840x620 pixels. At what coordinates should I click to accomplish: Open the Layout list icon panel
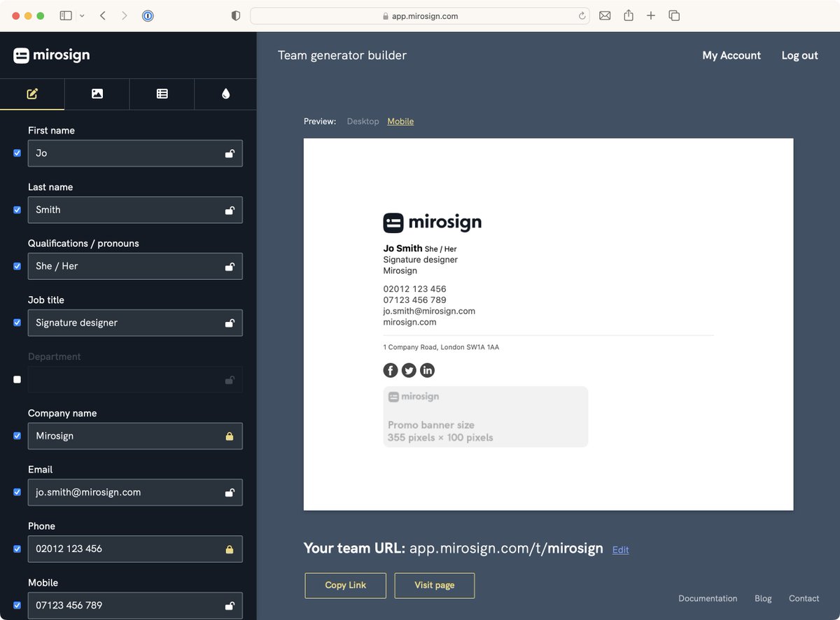click(x=161, y=93)
